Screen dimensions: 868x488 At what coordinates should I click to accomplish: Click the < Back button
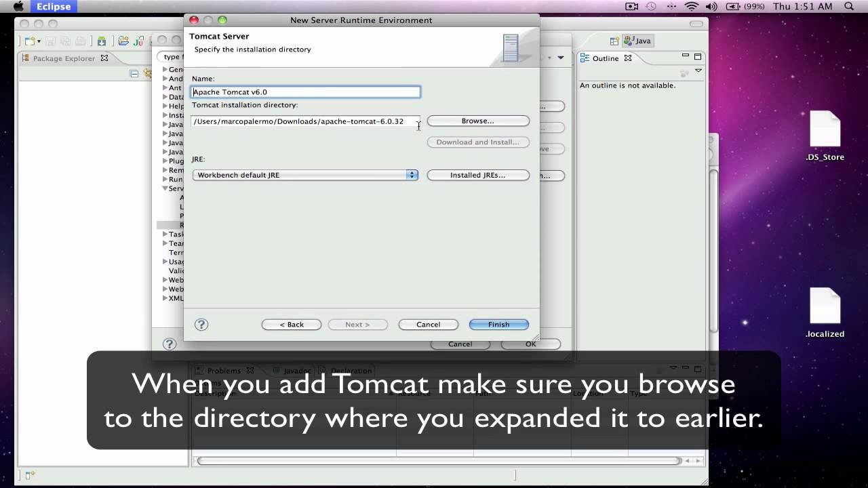pyautogui.click(x=292, y=325)
